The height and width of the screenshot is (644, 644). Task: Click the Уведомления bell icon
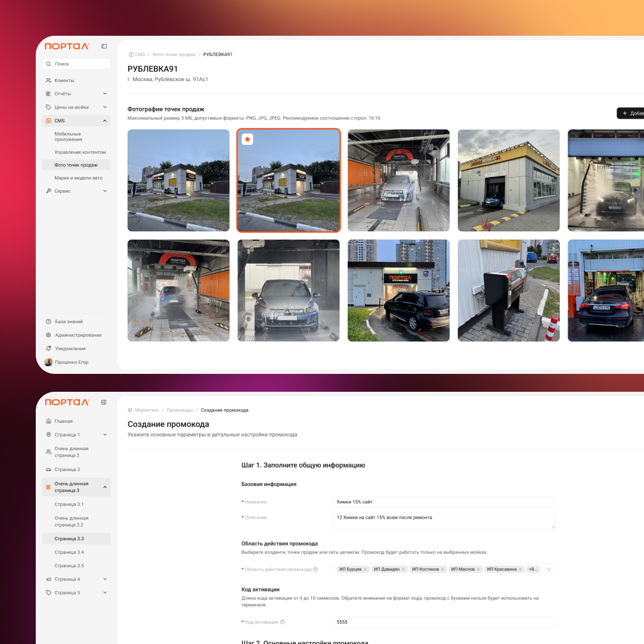(x=48, y=348)
